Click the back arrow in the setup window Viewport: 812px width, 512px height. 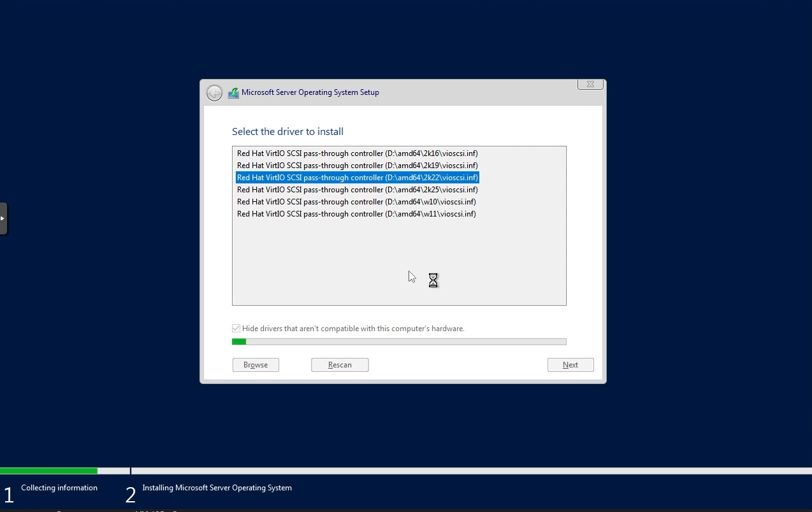(215, 92)
